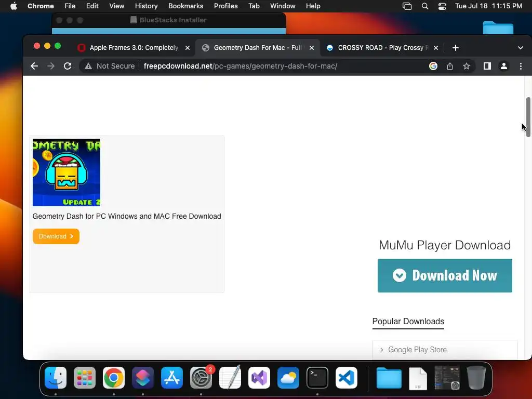Screen dimensions: 532x399
Task: Open the desktop folder icon
Action: point(498,28)
